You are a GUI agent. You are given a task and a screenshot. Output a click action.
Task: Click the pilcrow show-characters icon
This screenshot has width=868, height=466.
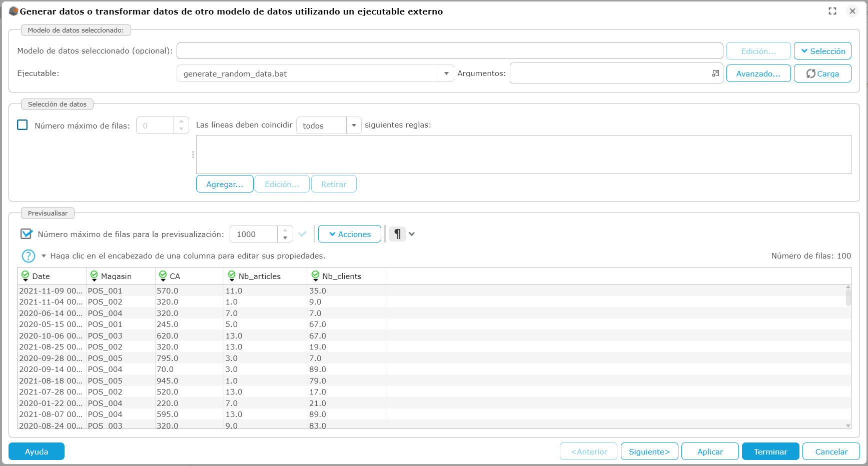tap(397, 234)
